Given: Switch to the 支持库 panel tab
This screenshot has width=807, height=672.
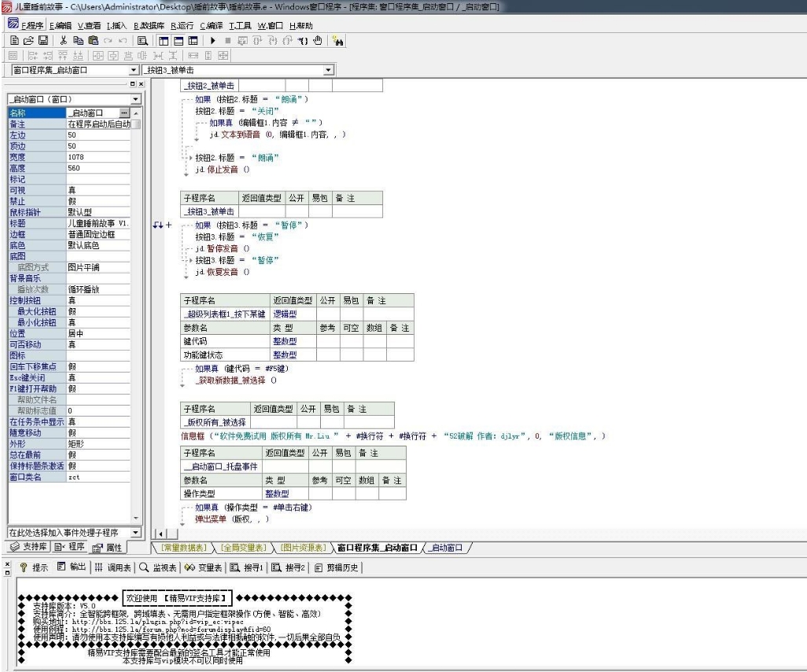Looking at the screenshot, I should (28, 547).
